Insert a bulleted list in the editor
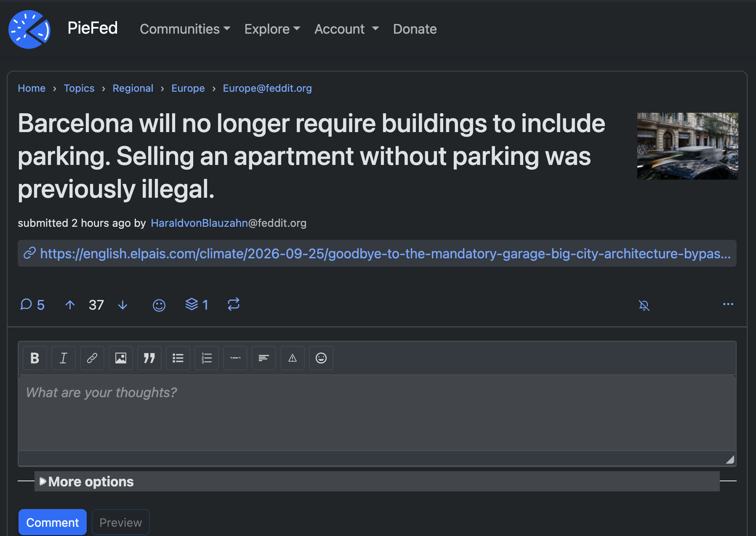The height and width of the screenshot is (536, 756). [x=178, y=358]
